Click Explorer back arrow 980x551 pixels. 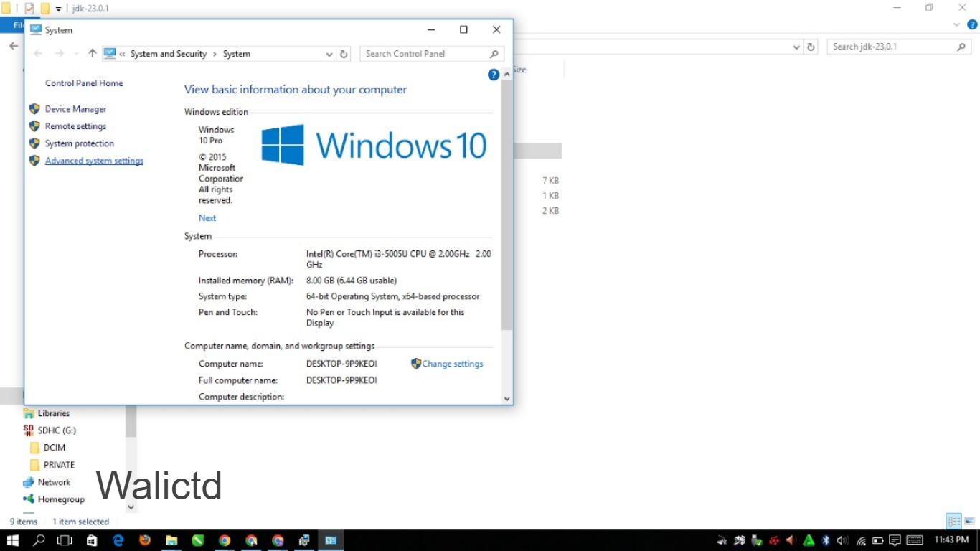pos(14,46)
